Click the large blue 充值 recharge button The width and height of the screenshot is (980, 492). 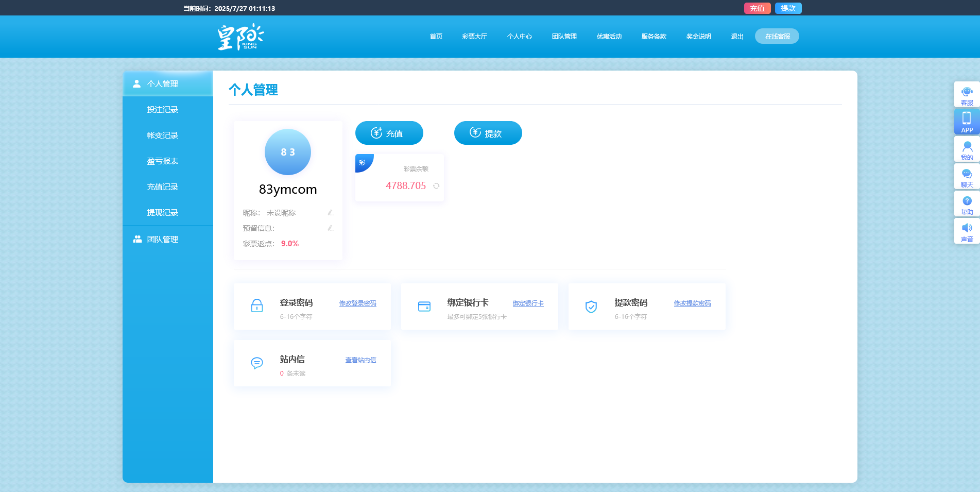(389, 133)
